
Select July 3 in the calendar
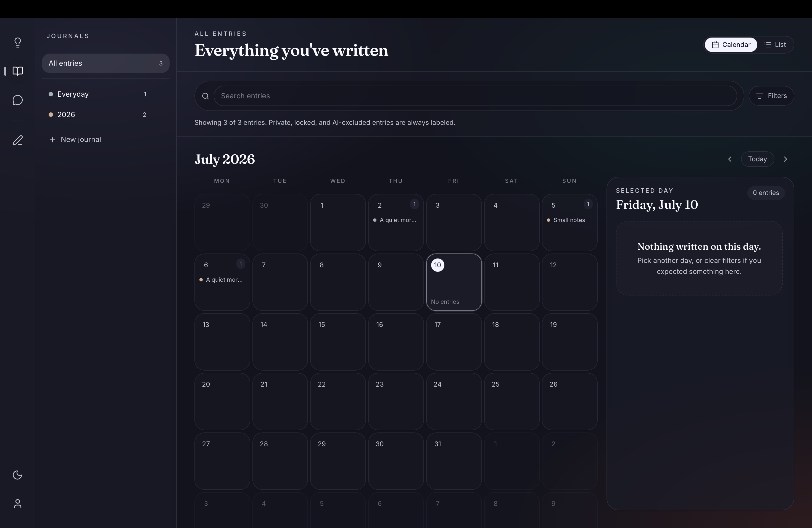click(454, 222)
